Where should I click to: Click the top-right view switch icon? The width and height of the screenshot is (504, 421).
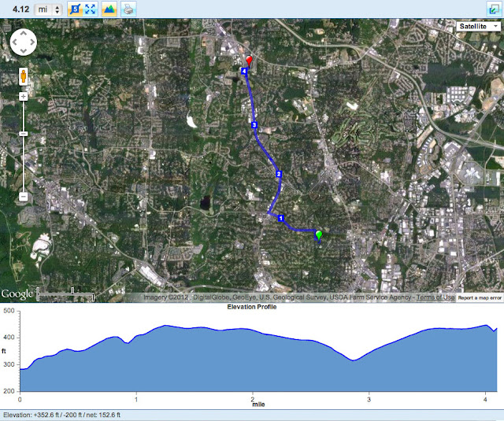[492, 9]
